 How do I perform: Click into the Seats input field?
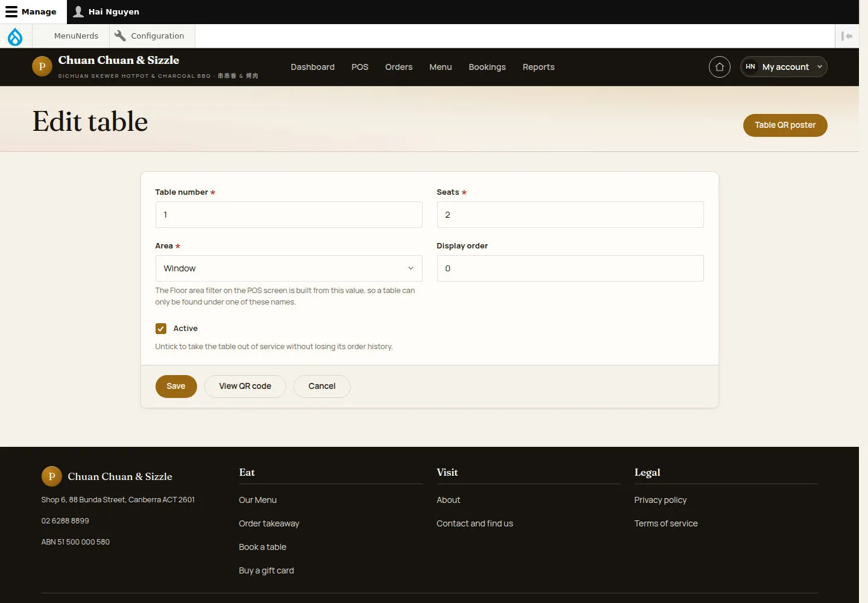coord(570,215)
